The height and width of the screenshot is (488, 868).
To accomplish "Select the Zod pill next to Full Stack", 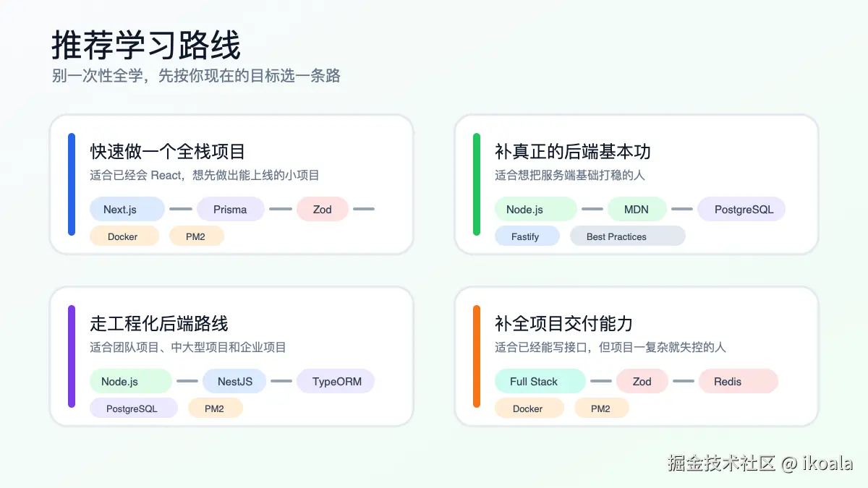I will coord(642,381).
